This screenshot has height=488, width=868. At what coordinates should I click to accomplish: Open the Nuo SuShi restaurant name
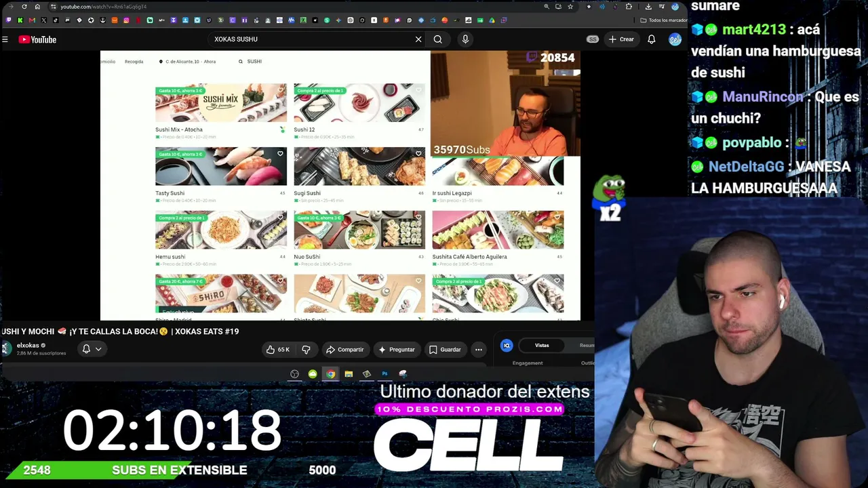click(x=307, y=257)
